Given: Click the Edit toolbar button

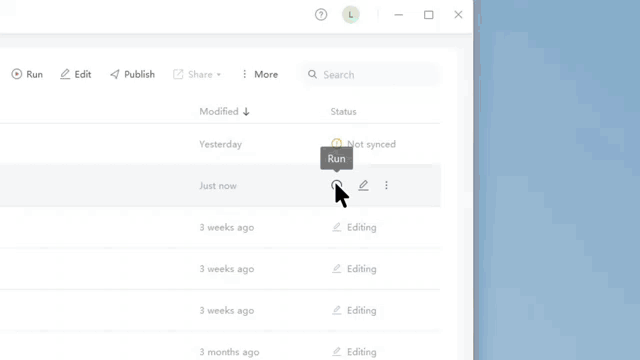Looking at the screenshot, I should point(76,74).
